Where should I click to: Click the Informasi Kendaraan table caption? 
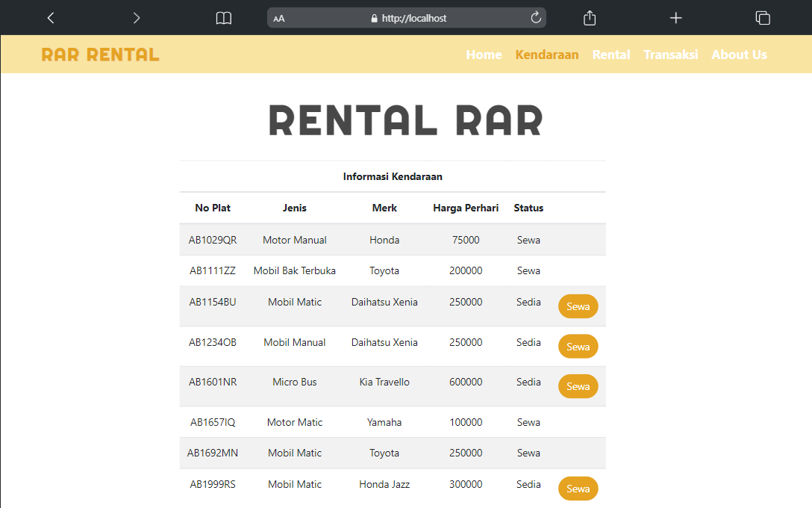(x=393, y=177)
